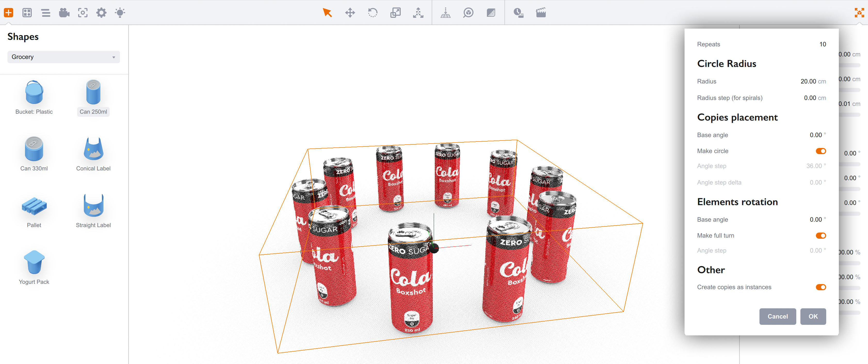Open the animation clapperboard panel
Viewport: 868px width, 364px height.
[541, 12]
